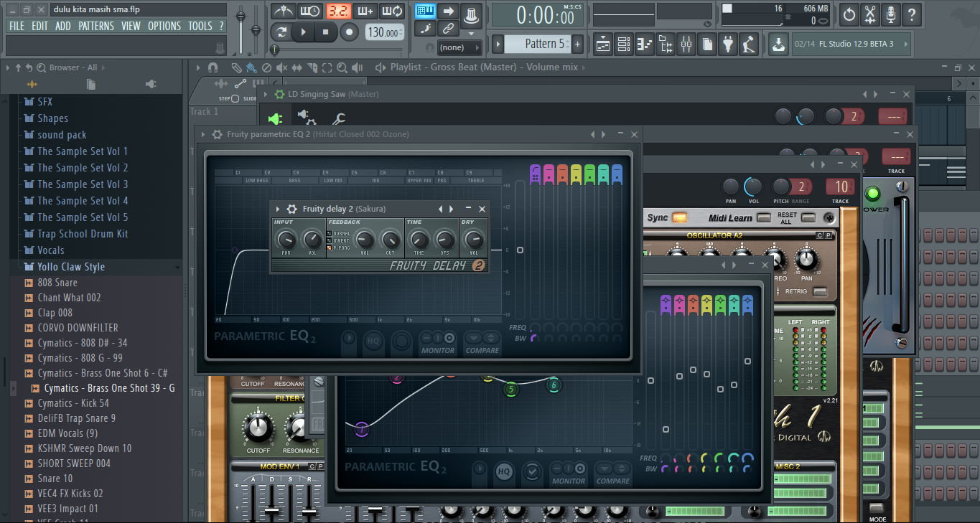Open the EDIT menu
The width and height of the screenshot is (980, 523).
pyautogui.click(x=39, y=26)
